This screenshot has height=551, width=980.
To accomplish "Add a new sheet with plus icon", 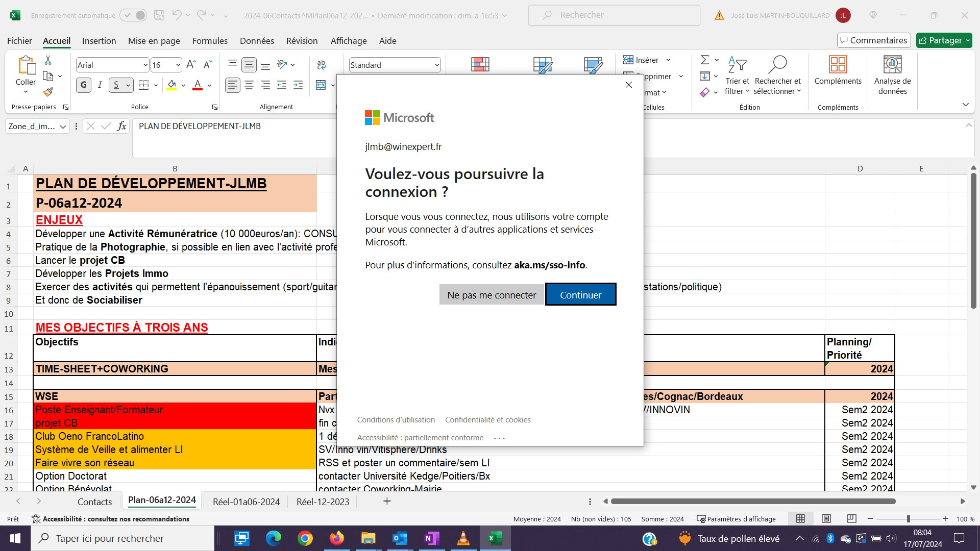I will [x=387, y=502].
